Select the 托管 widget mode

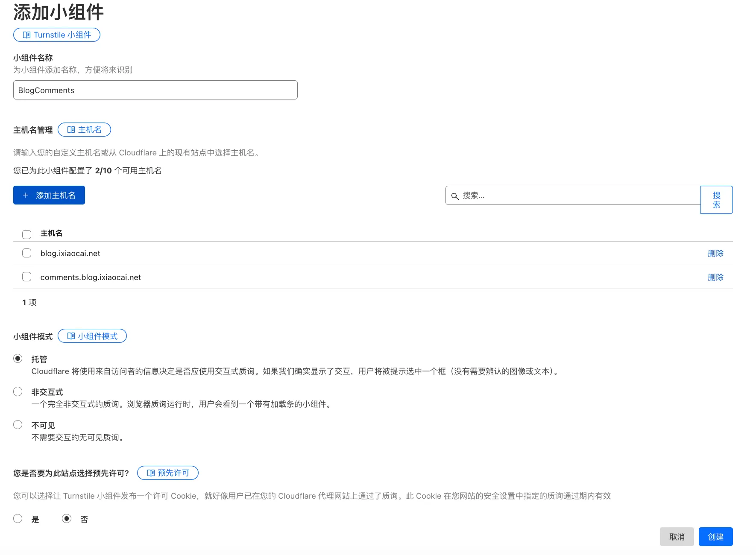pos(18,359)
